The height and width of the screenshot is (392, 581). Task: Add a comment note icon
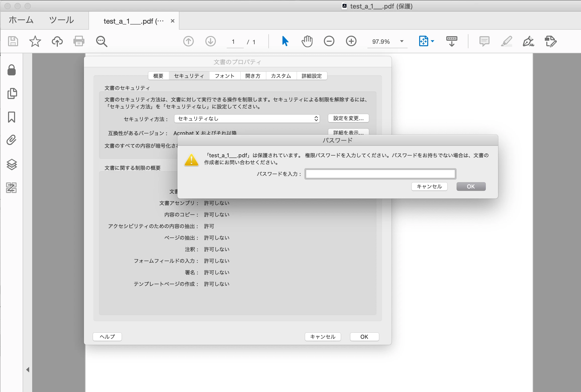pos(484,41)
